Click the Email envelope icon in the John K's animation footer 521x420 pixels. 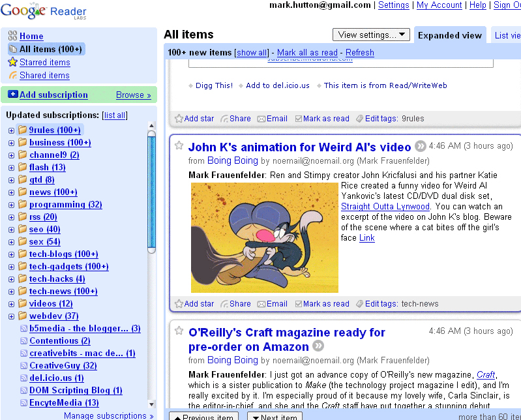(x=261, y=304)
